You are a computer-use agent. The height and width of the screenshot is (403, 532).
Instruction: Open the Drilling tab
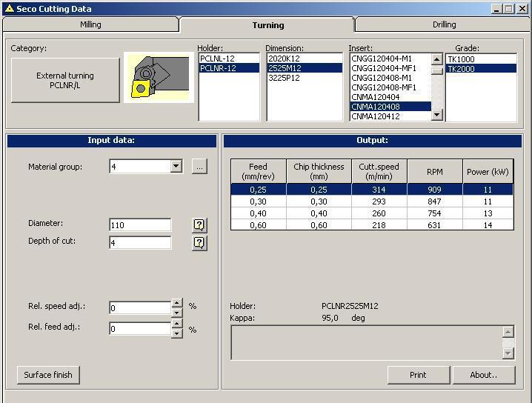tap(444, 24)
